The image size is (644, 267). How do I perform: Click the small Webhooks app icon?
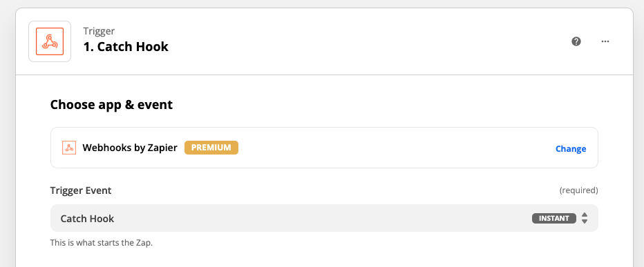(69, 148)
